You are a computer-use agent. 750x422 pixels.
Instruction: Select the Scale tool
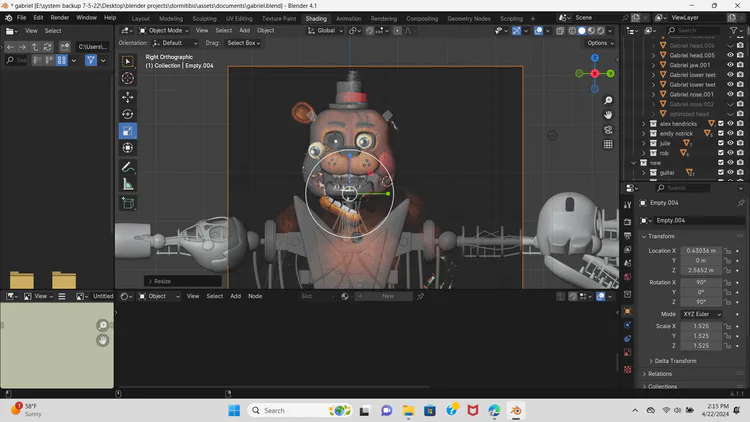[128, 131]
